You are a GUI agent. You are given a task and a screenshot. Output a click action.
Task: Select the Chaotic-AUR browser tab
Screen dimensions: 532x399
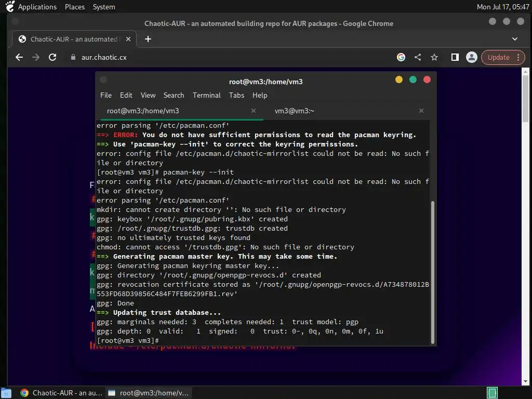[74, 39]
